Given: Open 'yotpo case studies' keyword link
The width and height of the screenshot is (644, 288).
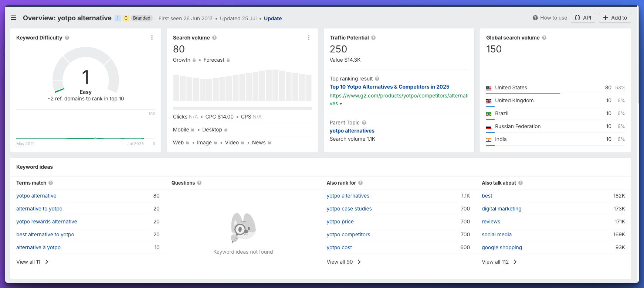Looking at the screenshot, I should point(349,209).
